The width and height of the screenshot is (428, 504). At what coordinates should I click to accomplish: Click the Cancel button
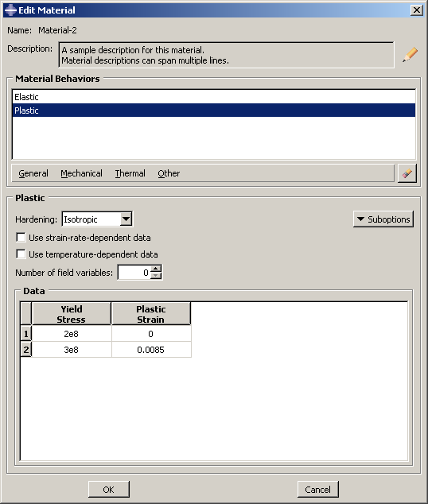click(317, 489)
